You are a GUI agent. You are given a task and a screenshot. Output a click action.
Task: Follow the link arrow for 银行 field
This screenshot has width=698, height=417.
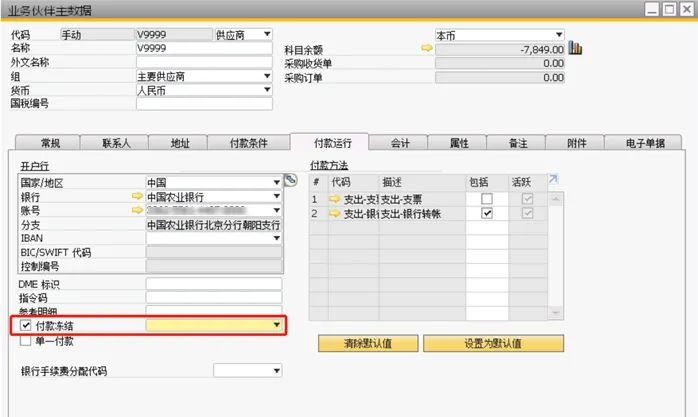(137, 196)
